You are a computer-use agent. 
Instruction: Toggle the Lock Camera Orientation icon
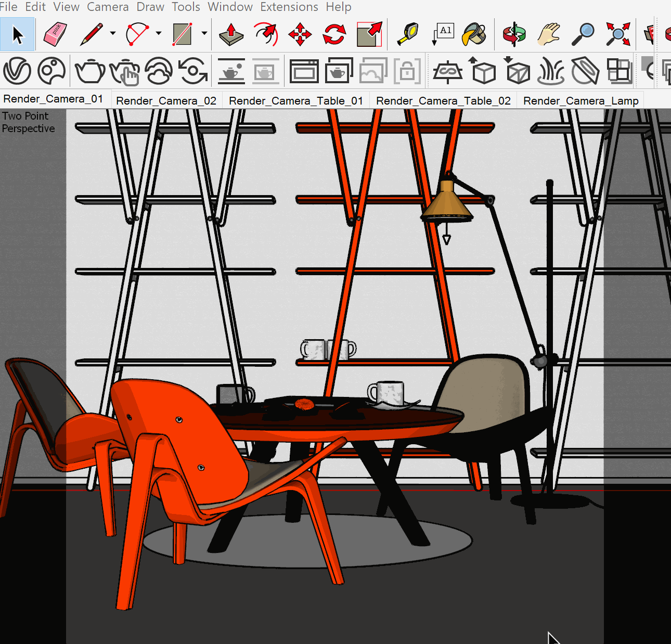point(407,71)
